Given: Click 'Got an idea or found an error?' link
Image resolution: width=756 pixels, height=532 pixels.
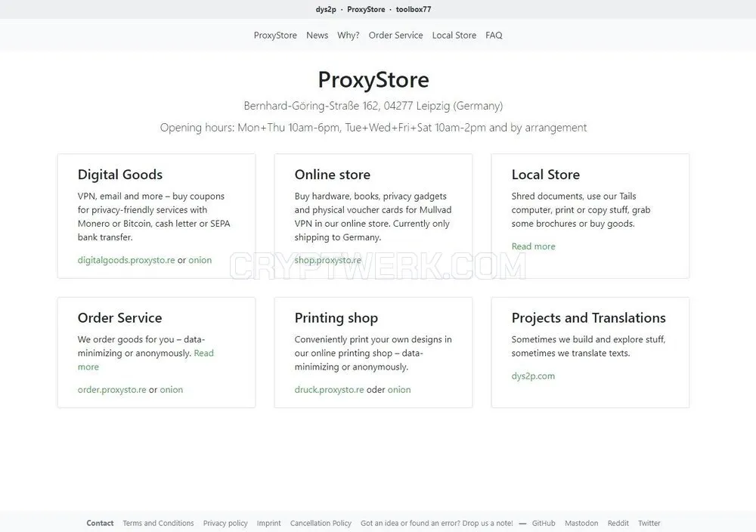Looking at the screenshot, I should coord(437,523).
